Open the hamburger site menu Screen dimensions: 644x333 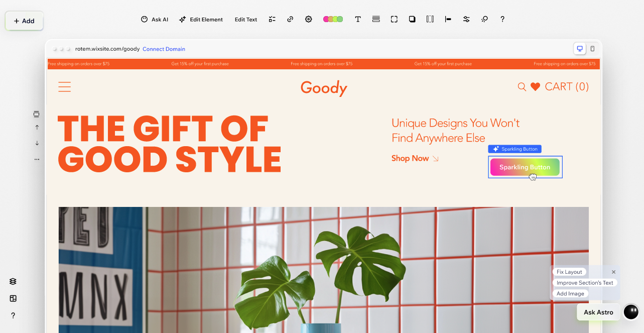coord(64,87)
